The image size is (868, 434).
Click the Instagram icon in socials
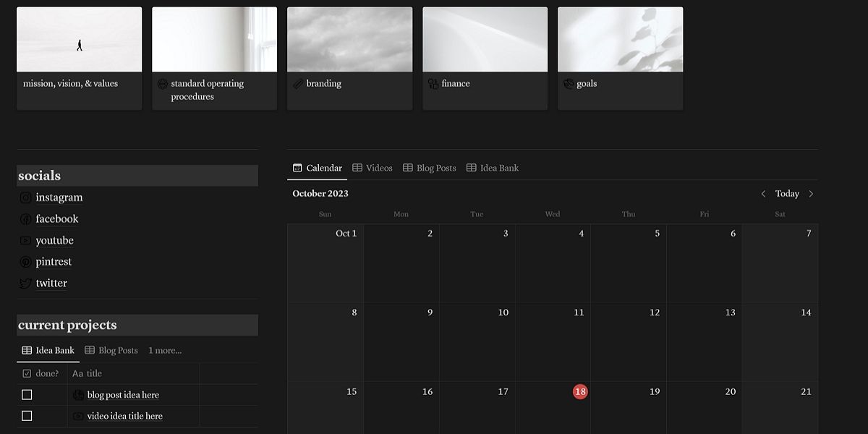[25, 197]
